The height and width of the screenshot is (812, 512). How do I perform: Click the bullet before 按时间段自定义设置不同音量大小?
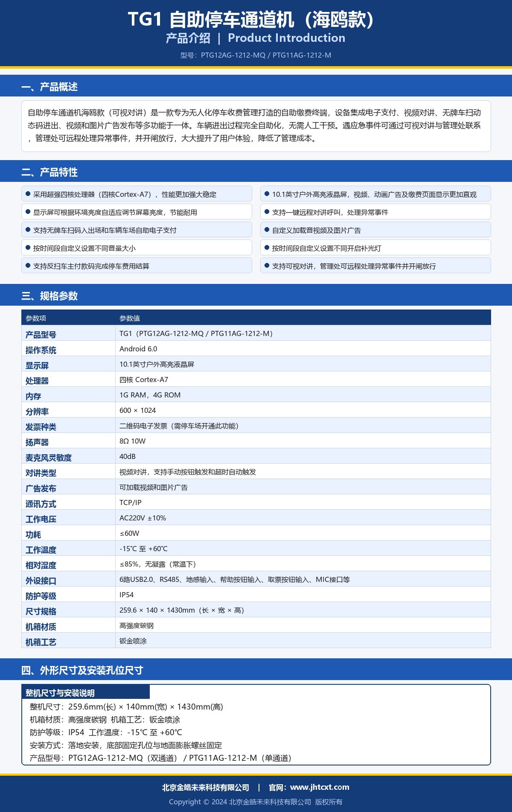(28, 248)
